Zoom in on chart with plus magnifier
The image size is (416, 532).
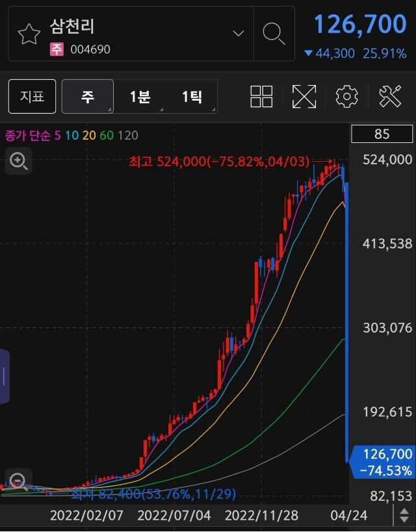coord(18,160)
